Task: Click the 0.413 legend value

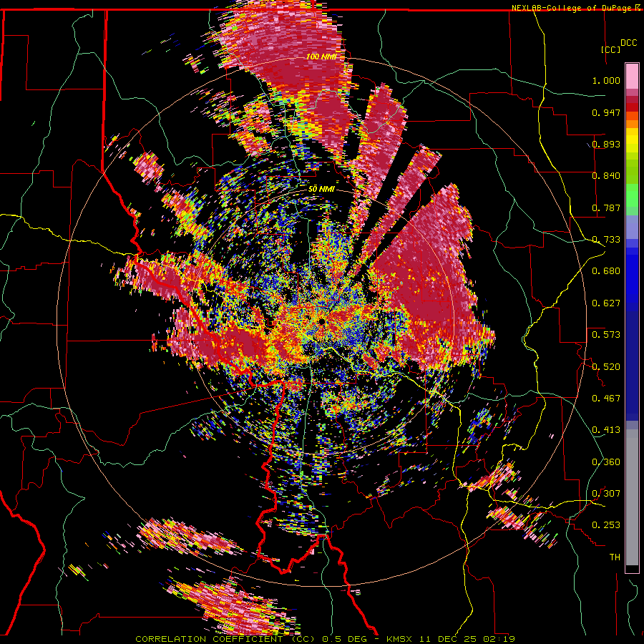Action: coord(606,430)
